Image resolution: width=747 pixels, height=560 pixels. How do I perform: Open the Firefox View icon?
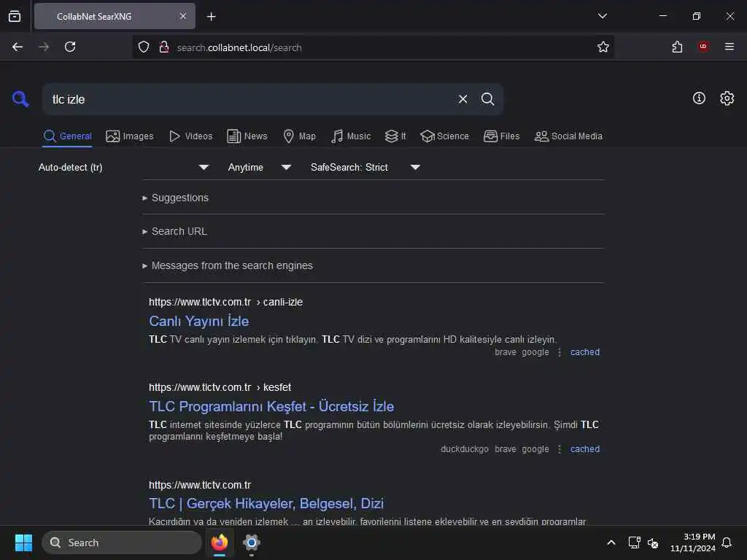click(x=15, y=16)
